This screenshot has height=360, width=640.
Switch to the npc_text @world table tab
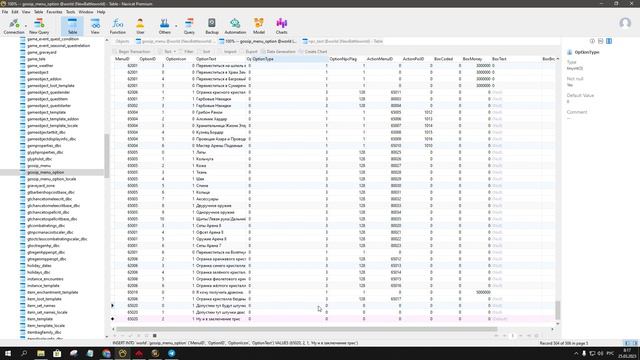[x=343, y=41]
